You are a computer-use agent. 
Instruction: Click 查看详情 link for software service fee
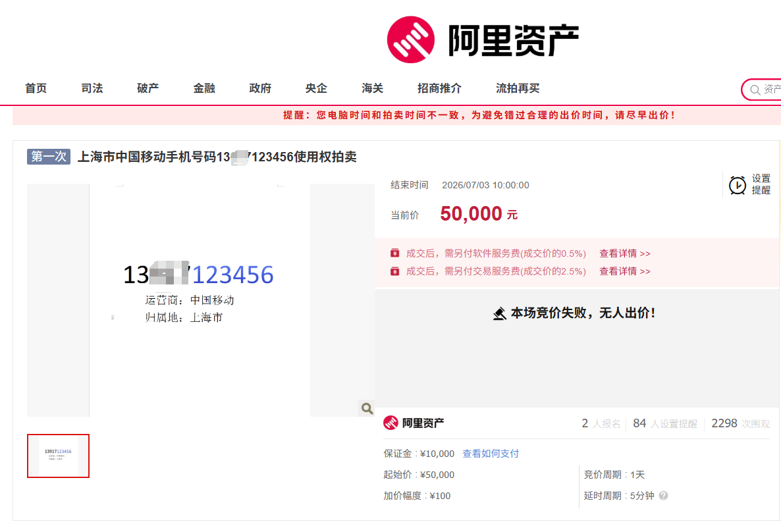624,253
